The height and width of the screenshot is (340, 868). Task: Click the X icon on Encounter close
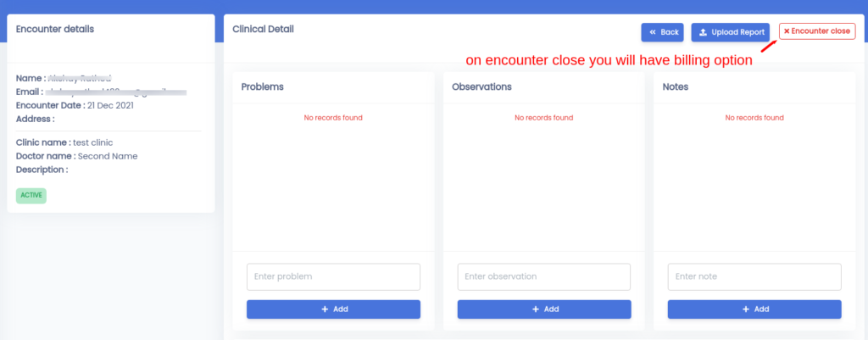tap(787, 31)
